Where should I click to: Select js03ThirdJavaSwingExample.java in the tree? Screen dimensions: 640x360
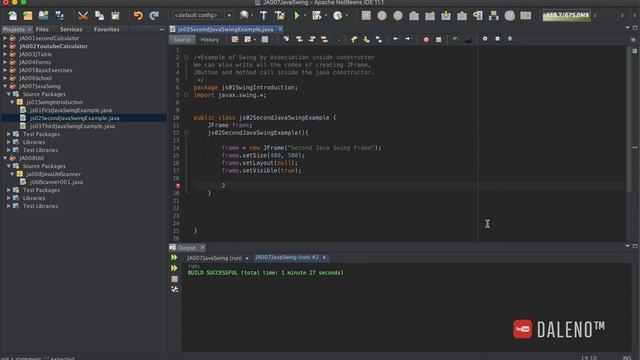72,126
